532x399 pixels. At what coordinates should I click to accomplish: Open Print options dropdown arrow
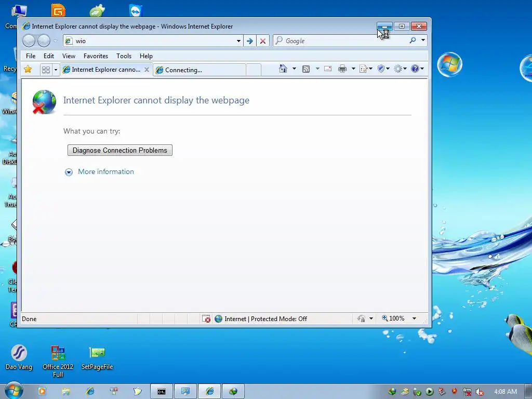click(353, 69)
